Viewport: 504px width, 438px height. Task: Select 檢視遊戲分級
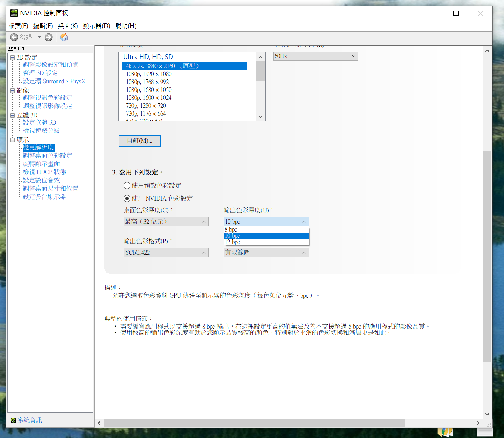coord(41,131)
